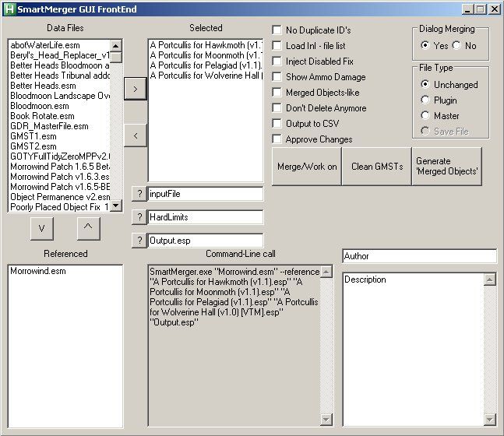Viewport: 504px width, 436px height.
Task: Click the Merge/Work on button
Action: tap(307, 167)
